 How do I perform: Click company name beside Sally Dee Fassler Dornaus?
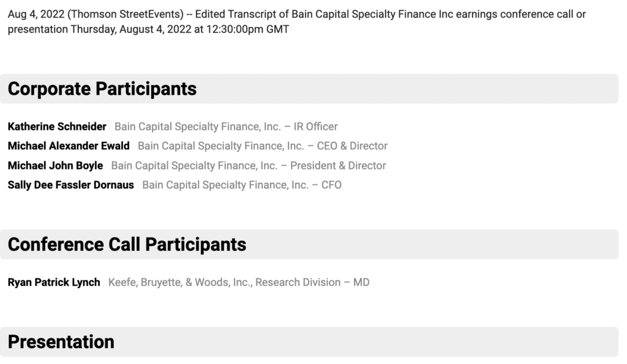(225, 185)
